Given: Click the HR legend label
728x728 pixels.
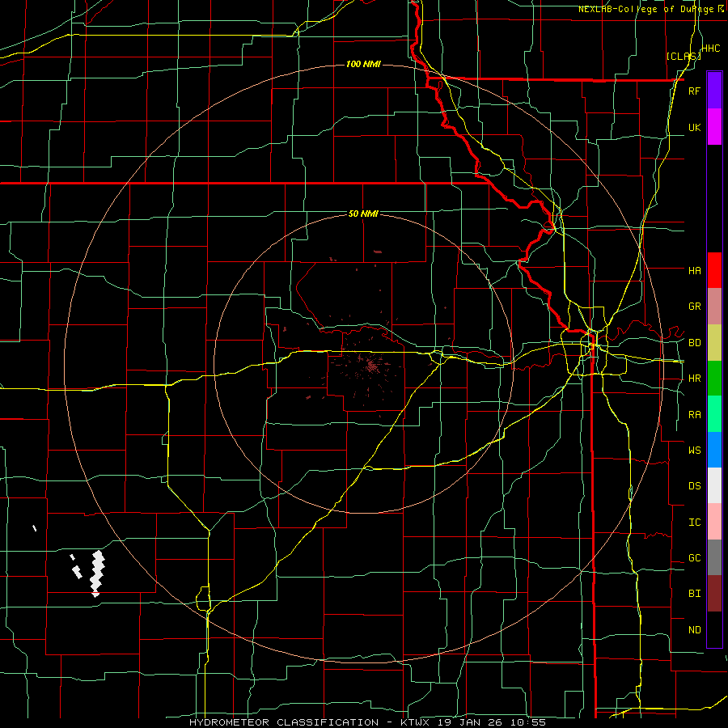Looking at the screenshot, I should pos(694,379).
